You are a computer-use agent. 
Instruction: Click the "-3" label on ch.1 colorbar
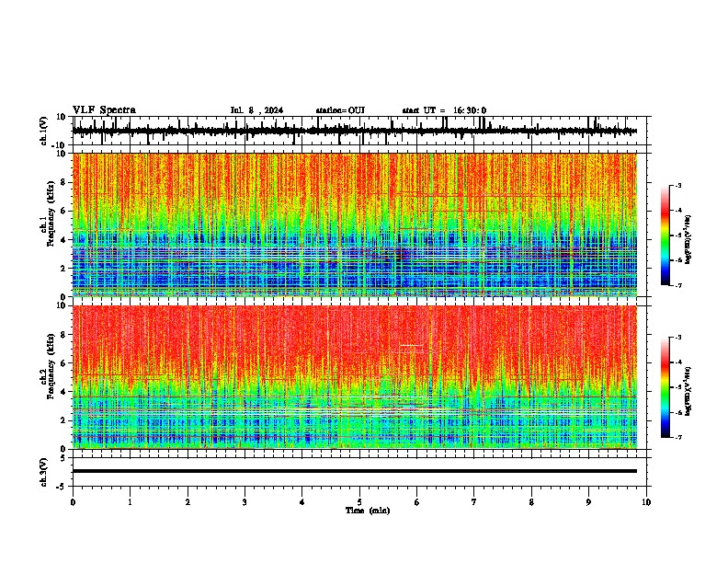point(678,185)
